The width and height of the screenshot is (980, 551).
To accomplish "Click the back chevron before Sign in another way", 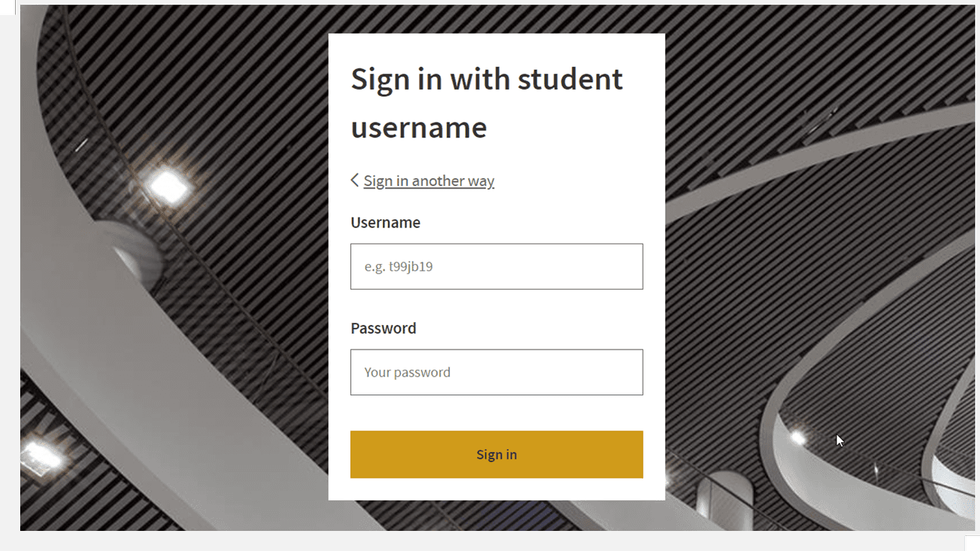I will click(354, 180).
